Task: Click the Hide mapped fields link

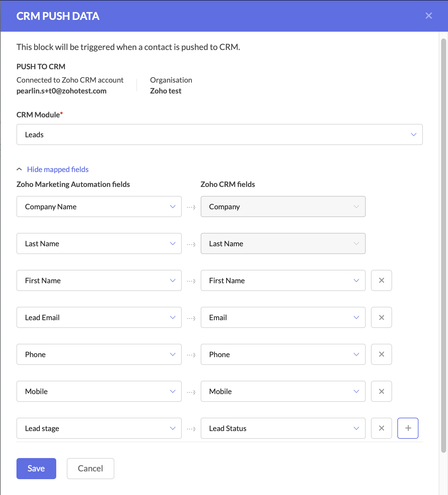Action: [58, 169]
